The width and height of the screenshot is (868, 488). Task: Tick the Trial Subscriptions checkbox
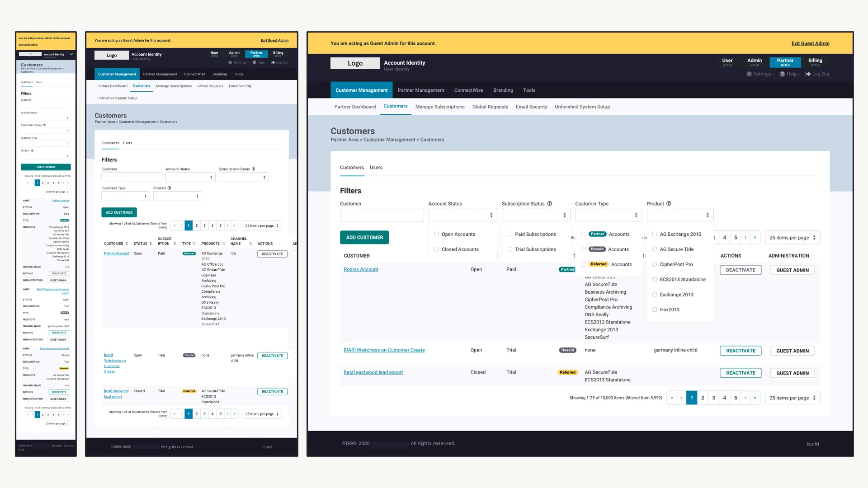tap(510, 249)
